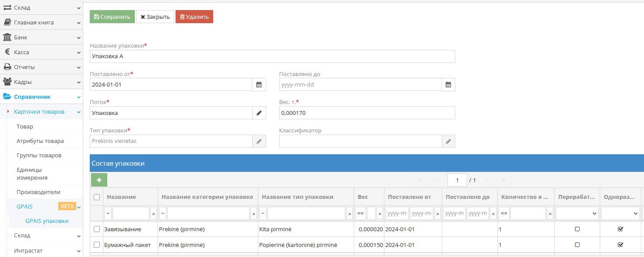Open the Перерабат filter dropdown
644x257 pixels.
pos(577,213)
